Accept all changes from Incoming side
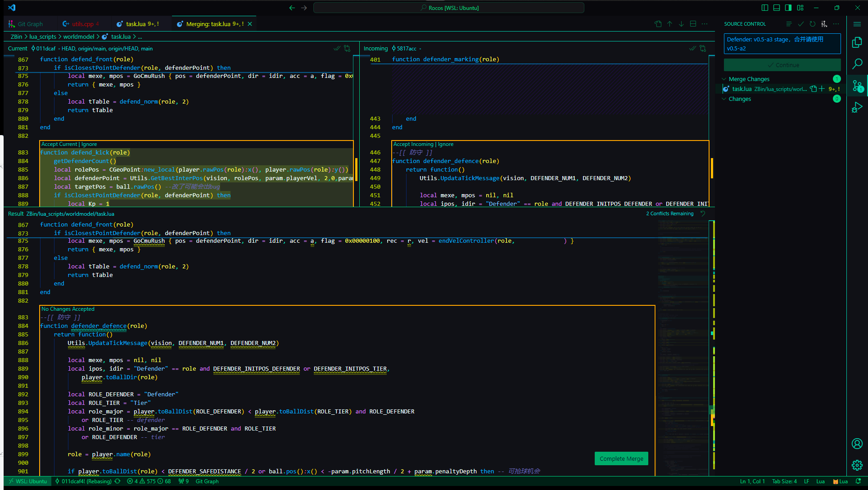 pyautogui.click(x=692, y=48)
